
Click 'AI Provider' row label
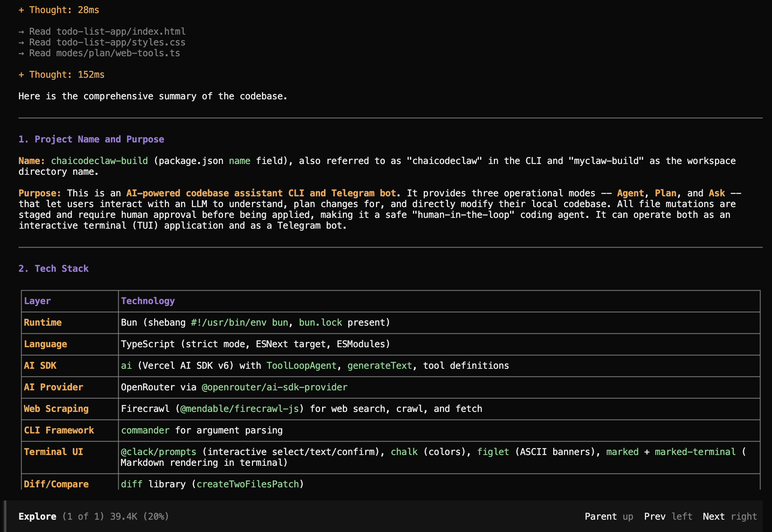54,387
